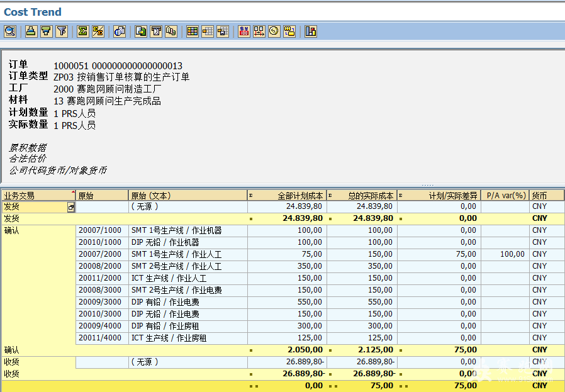Click the 确认 subtotal row label
The height and width of the screenshot is (392, 565).
click(x=11, y=350)
